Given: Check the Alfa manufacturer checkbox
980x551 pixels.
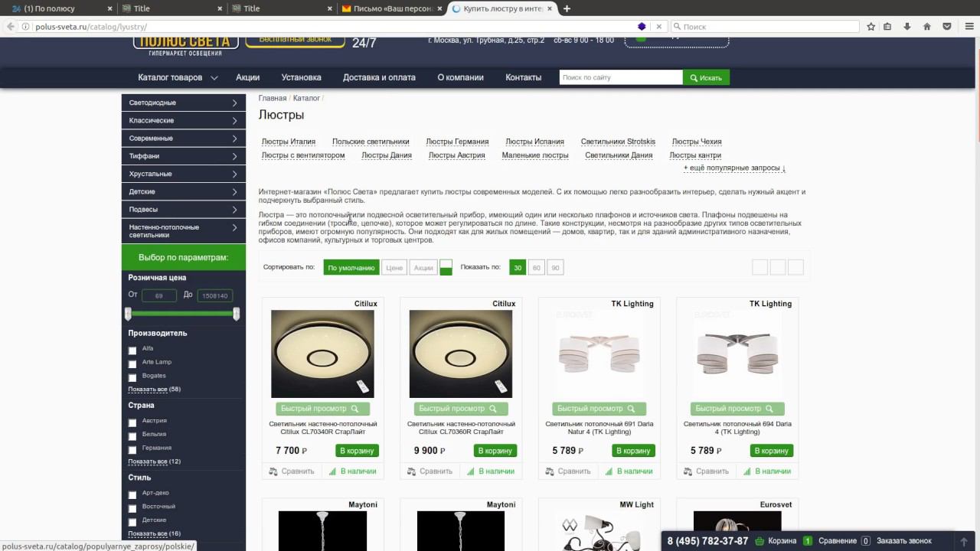Looking at the screenshot, I should [132, 350].
